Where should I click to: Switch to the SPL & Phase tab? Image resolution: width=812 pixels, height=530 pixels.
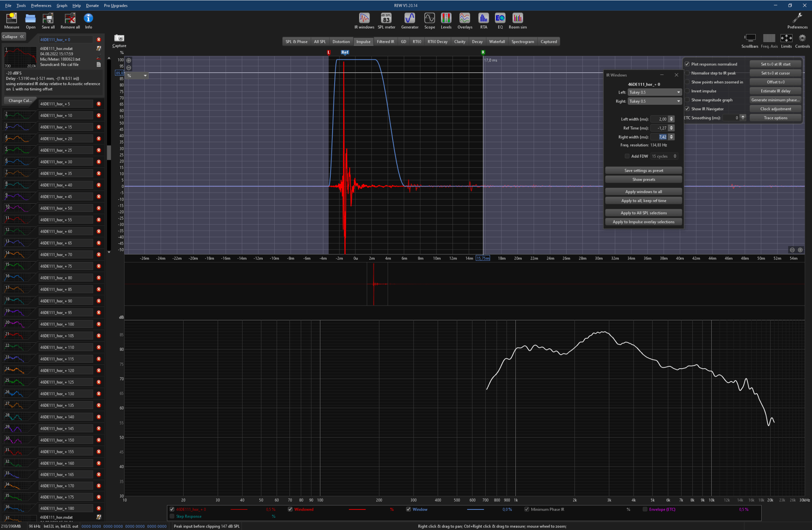(x=297, y=42)
